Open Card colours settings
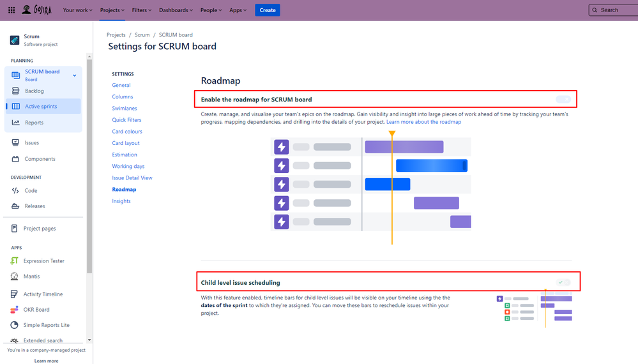Image resolution: width=638 pixels, height=364 pixels. pyautogui.click(x=127, y=132)
